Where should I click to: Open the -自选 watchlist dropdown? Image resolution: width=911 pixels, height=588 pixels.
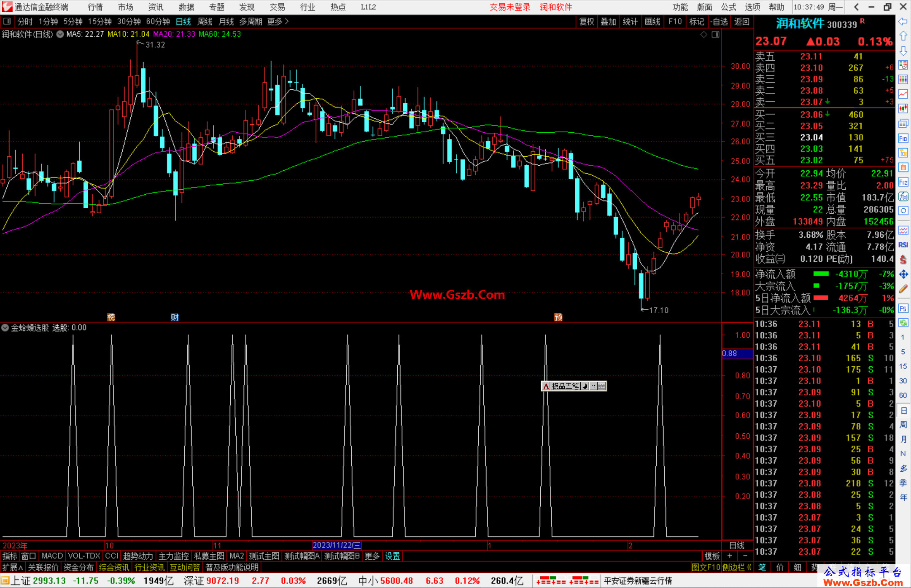(719, 21)
